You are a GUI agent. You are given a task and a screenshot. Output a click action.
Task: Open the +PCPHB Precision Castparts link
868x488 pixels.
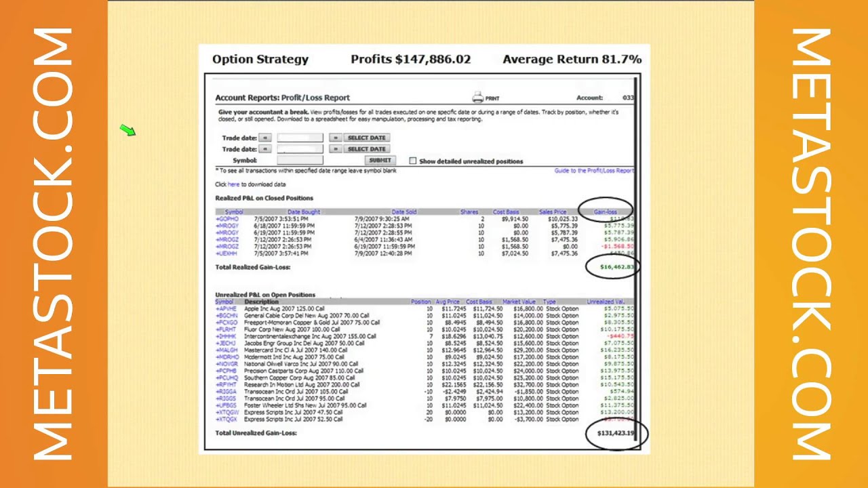pyautogui.click(x=226, y=371)
